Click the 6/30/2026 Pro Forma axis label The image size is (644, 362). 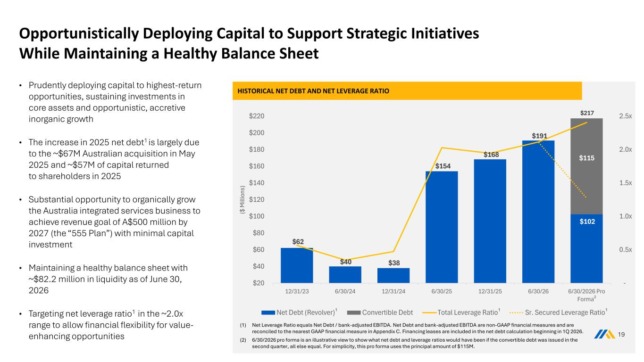click(x=586, y=295)
